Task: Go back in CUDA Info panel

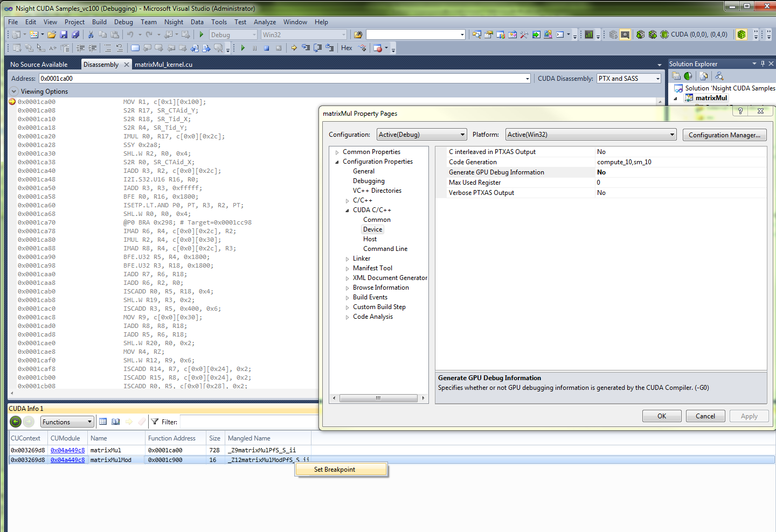Action: [x=16, y=422]
